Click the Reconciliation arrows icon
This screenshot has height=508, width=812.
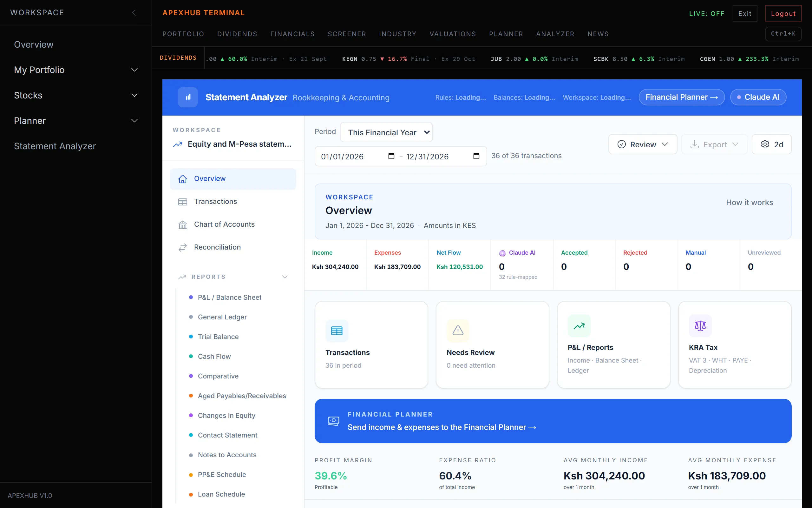pos(182,247)
